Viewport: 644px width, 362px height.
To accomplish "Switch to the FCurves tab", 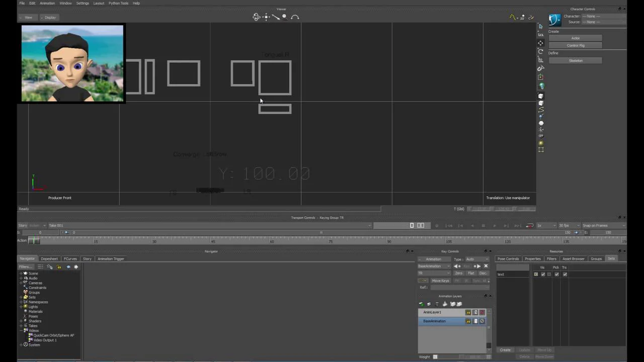I will coord(70,259).
